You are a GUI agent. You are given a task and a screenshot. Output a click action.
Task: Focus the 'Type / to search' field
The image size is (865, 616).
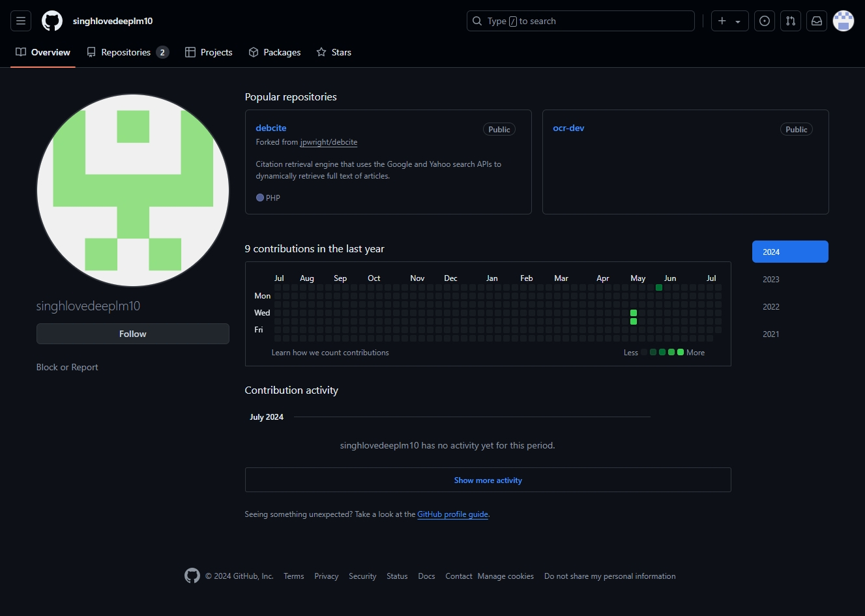click(581, 21)
